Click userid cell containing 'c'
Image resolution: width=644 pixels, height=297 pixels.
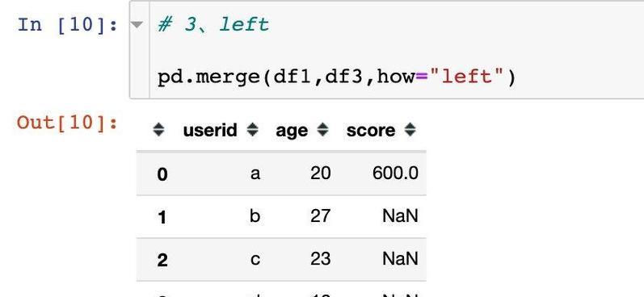click(255, 259)
